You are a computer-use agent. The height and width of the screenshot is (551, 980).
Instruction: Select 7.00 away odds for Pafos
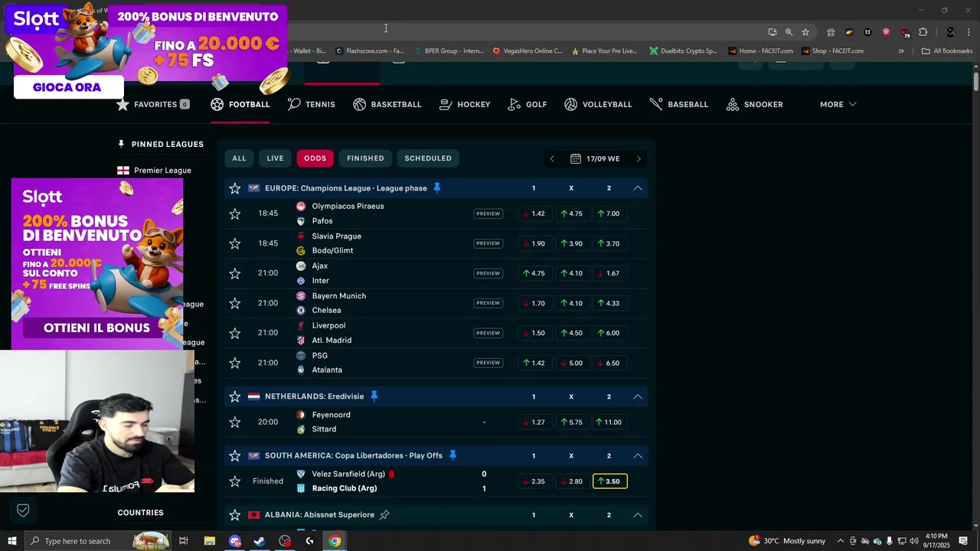609,214
